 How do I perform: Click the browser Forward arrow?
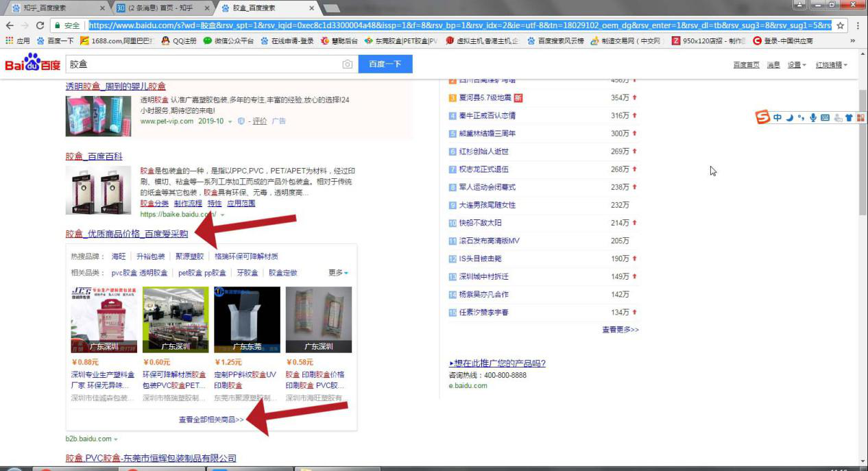click(25, 25)
